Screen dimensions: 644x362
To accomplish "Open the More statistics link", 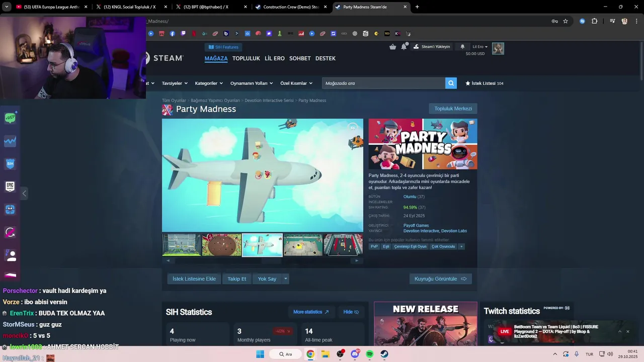I will click(x=311, y=312).
